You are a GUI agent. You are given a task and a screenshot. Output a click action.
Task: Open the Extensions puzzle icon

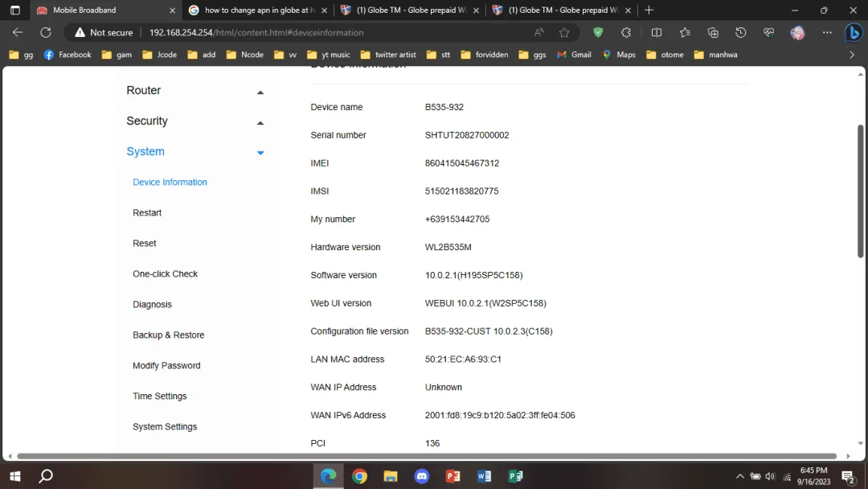tap(626, 33)
